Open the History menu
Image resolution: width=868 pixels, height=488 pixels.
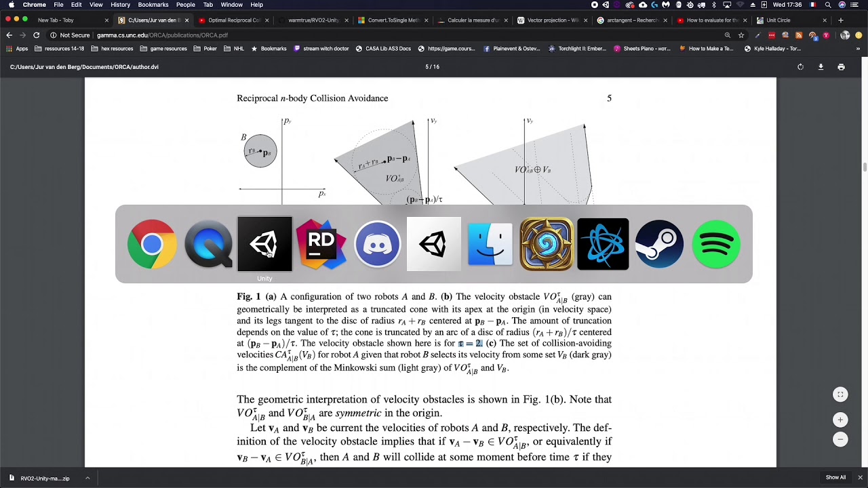point(120,5)
